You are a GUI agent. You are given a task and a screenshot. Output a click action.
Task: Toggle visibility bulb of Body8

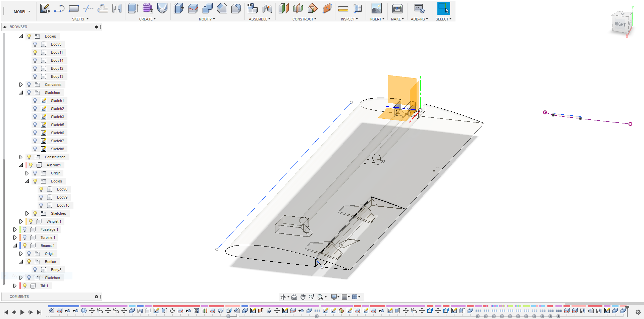tap(41, 189)
